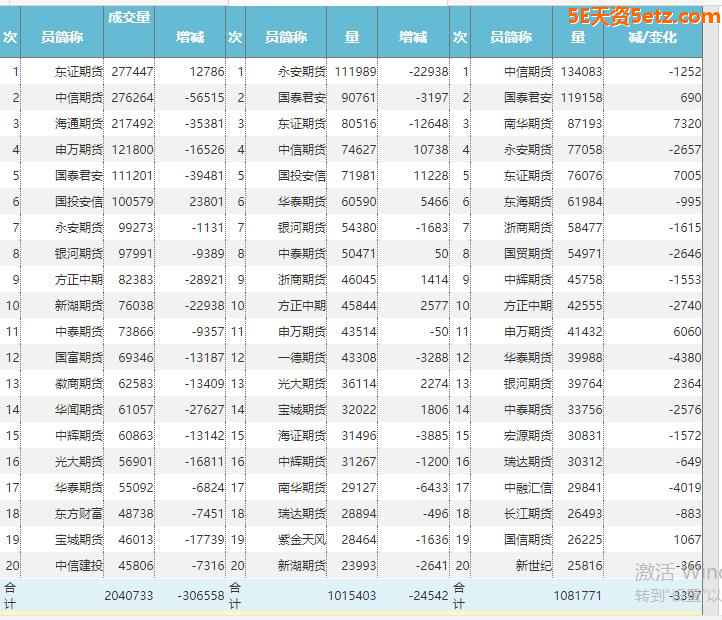Select 东证期货 in the first ranking table
The height and width of the screenshot is (620, 722).
(79, 72)
